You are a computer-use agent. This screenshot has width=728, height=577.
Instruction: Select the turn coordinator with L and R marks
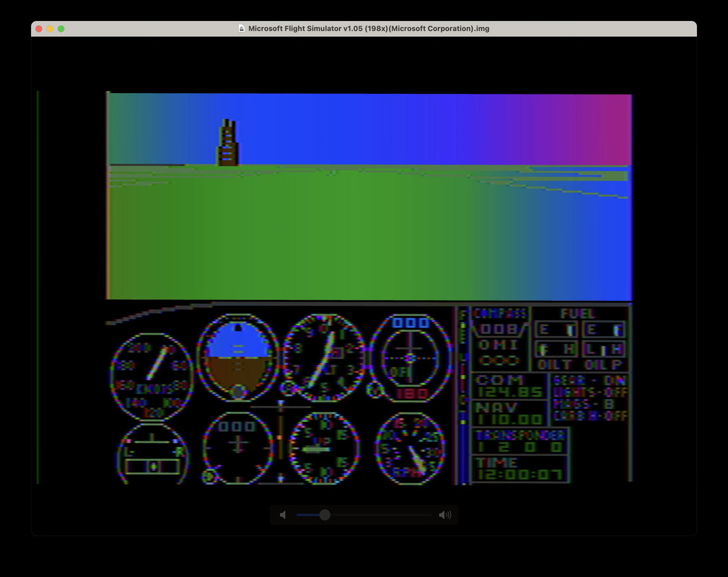(x=152, y=454)
